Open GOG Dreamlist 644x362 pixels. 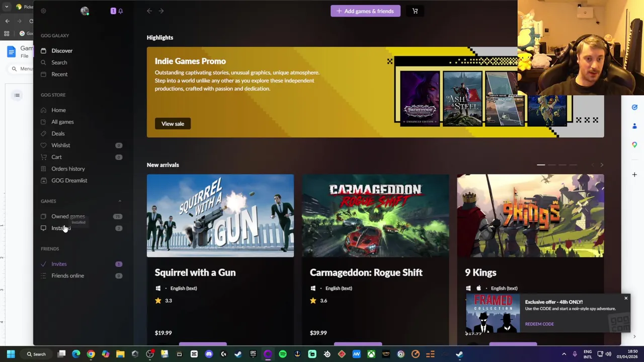tap(69, 180)
